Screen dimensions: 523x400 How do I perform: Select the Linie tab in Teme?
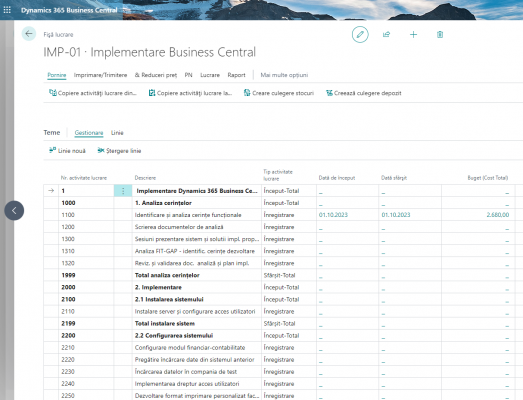[117, 133]
